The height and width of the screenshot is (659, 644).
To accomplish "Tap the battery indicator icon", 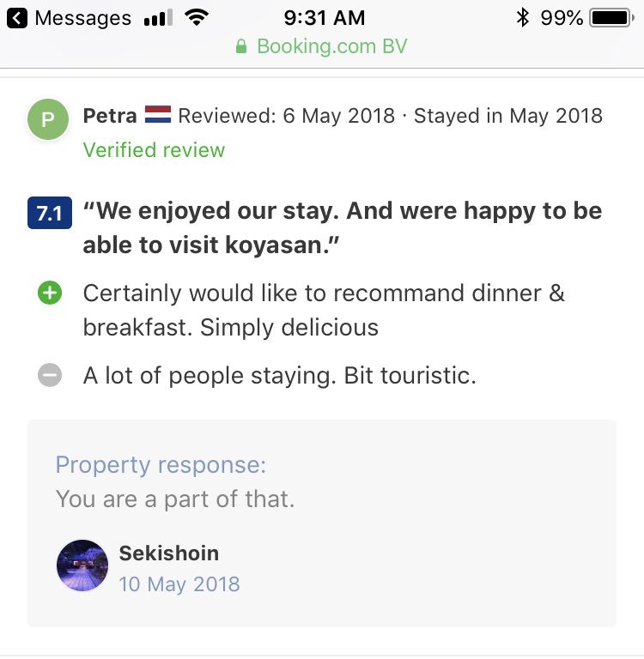I will pos(611,18).
